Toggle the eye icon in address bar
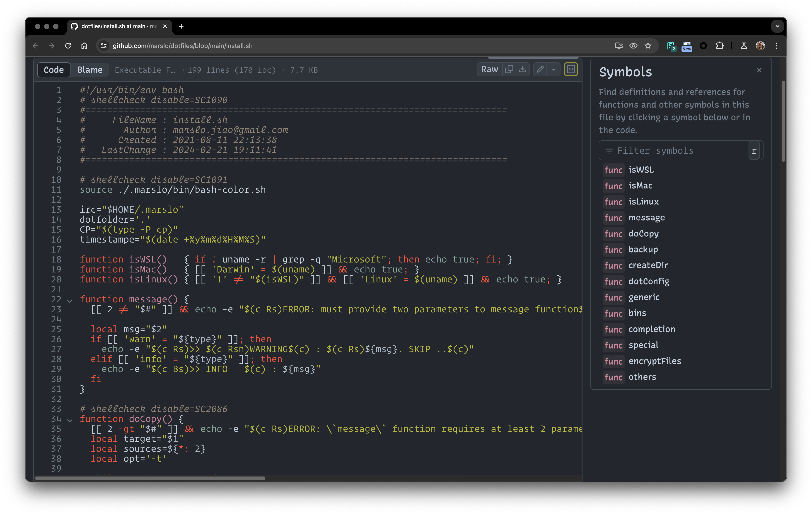Viewport: 812px width, 515px height. [x=633, y=46]
